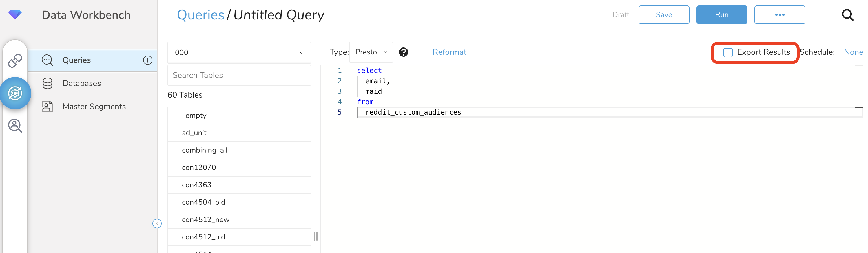Collapse the side navigation panel arrow
The image size is (868, 253).
pyautogui.click(x=157, y=223)
